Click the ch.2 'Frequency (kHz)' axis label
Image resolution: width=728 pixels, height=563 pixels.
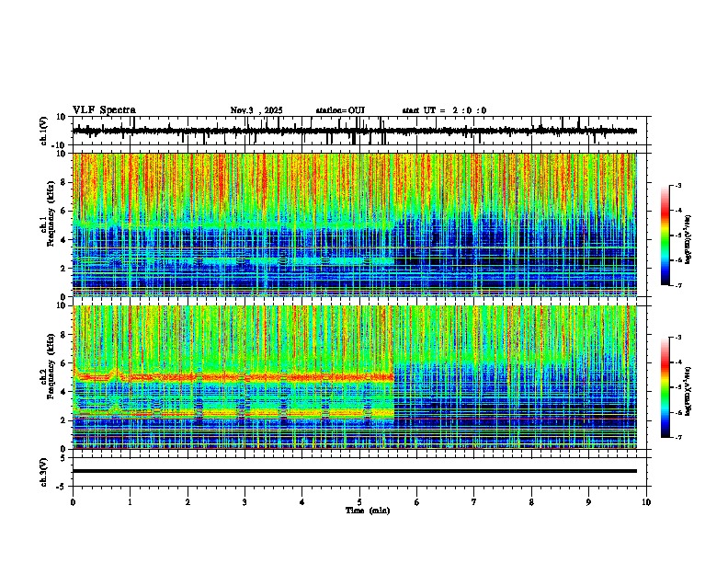coord(51,367)
